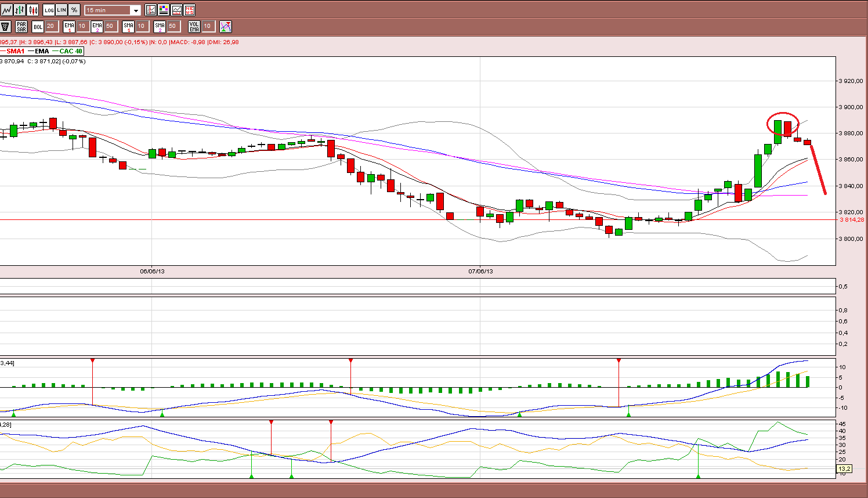Toggle the LIN scale button
The height and width of the screenshot is (498, 868).
point(62,10)
